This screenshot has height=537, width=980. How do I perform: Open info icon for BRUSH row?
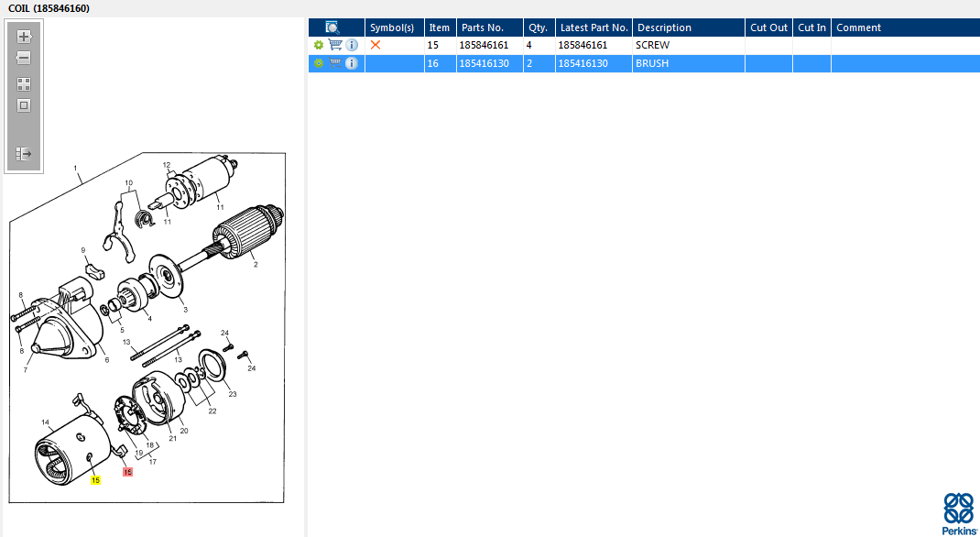coord(352,63)
